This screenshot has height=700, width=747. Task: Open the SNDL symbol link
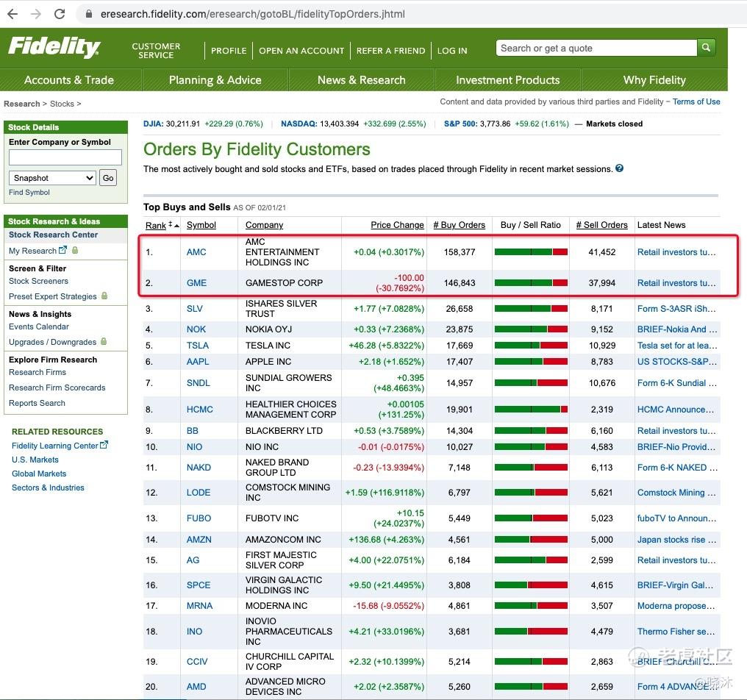click(199, 383)
